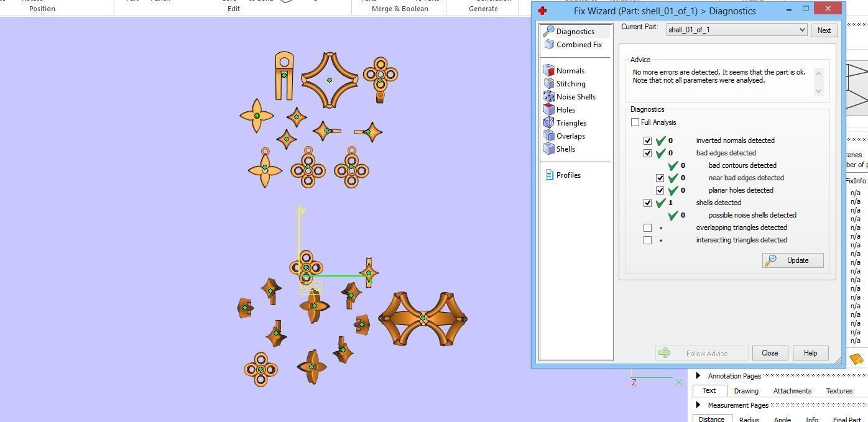Image resolution: width=868 pixels, height=422 pixels.
Task: Click the Generate ribbon group label
Action: point(483,9)
